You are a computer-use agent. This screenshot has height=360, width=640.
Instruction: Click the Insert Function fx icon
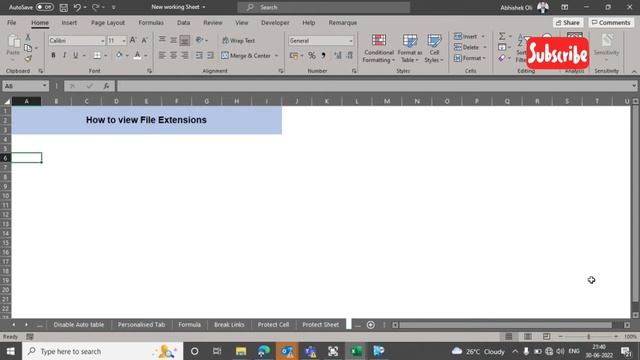pos(106,86)
